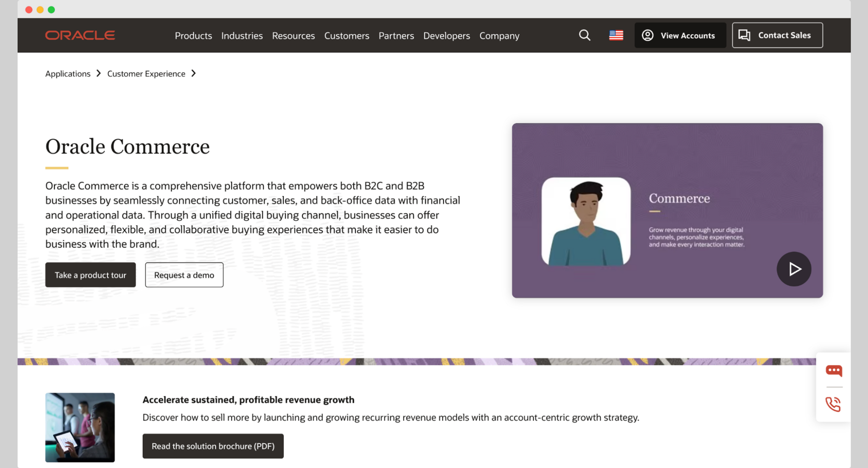Image resolution: width=868 pixels, height=468 pixels.
Task: Open the Partners menu
Action: pyautogui.click(x=396, y=36)
